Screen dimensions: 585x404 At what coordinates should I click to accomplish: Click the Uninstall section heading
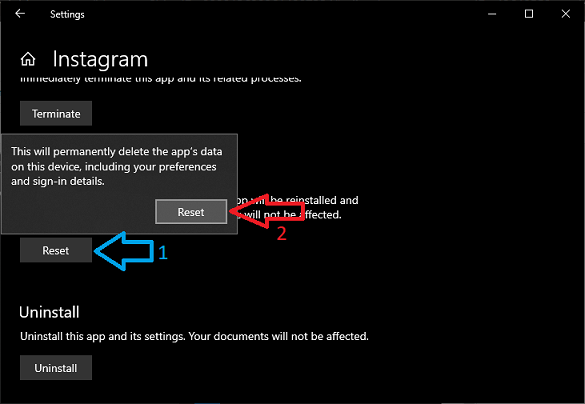49,312
